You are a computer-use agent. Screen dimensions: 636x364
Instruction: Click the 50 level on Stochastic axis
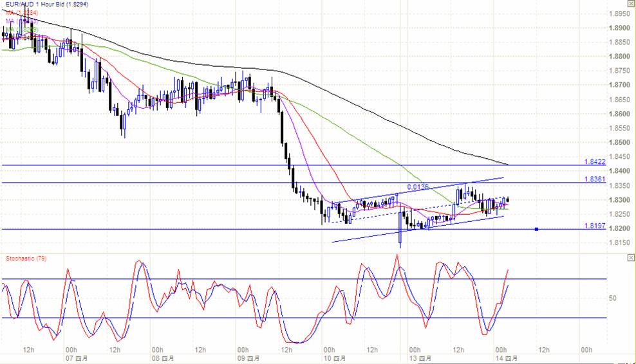(612, 298)
